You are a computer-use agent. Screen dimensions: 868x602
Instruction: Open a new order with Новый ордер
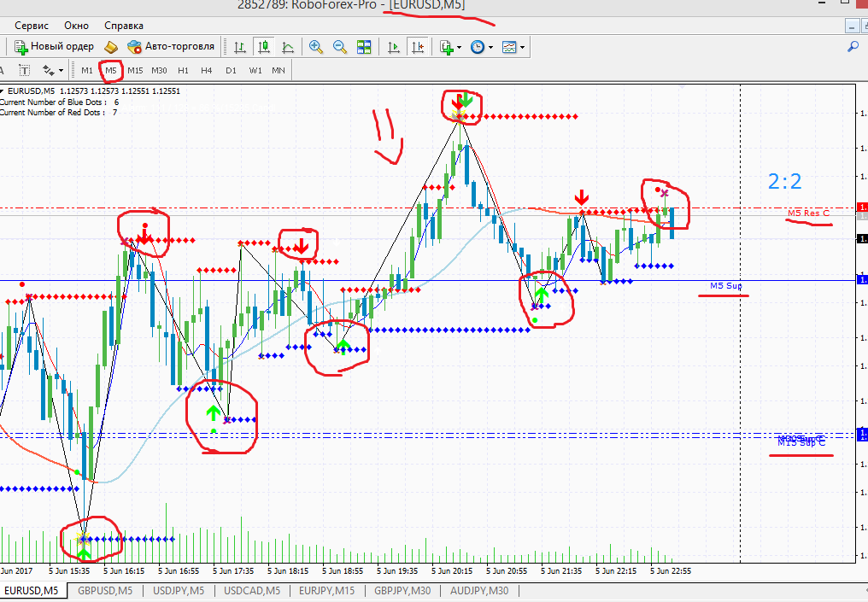click(55, 46)
